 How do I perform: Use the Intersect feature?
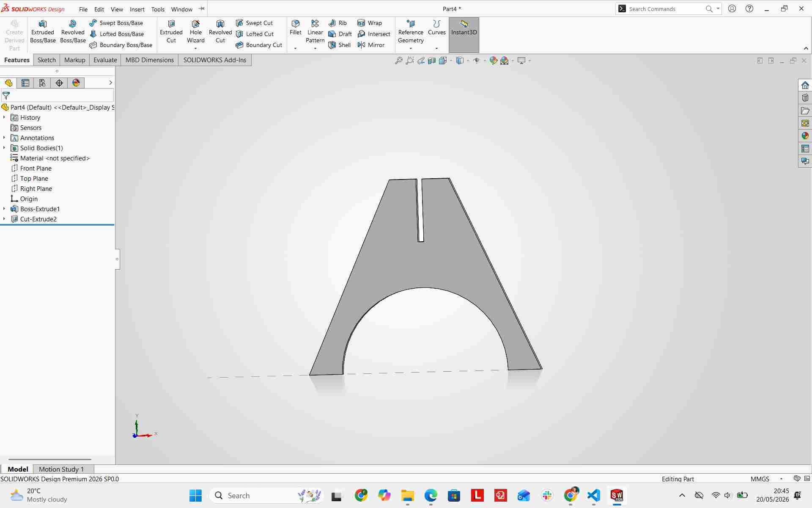pyautogui.click(x=374, y=34)
